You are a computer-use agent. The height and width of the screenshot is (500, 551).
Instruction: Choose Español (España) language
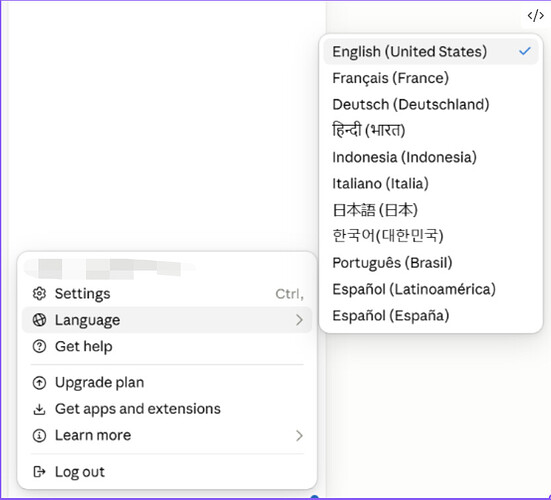[x=431, y=316]
